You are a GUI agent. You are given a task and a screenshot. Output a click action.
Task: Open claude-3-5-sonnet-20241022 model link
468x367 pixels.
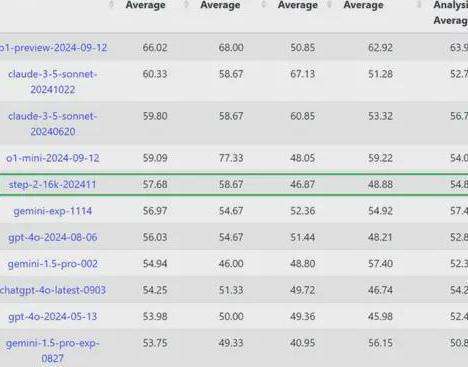pos(53,82)
